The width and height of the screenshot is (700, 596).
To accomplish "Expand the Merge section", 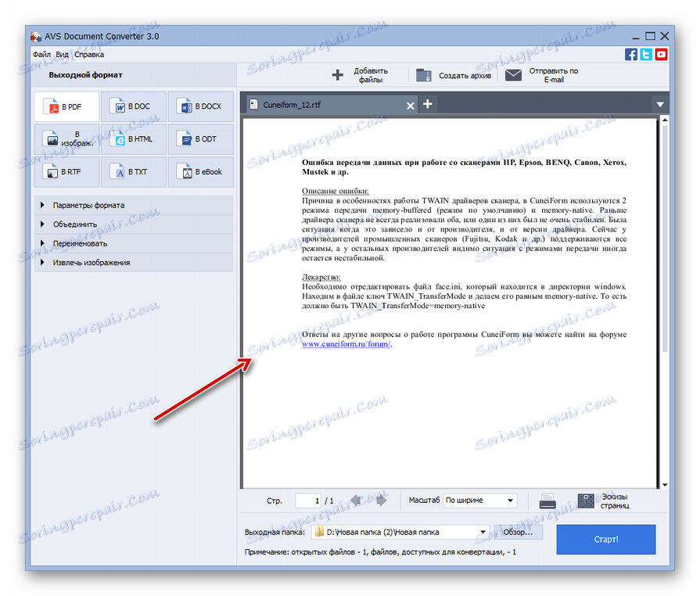I will (134, 224).
